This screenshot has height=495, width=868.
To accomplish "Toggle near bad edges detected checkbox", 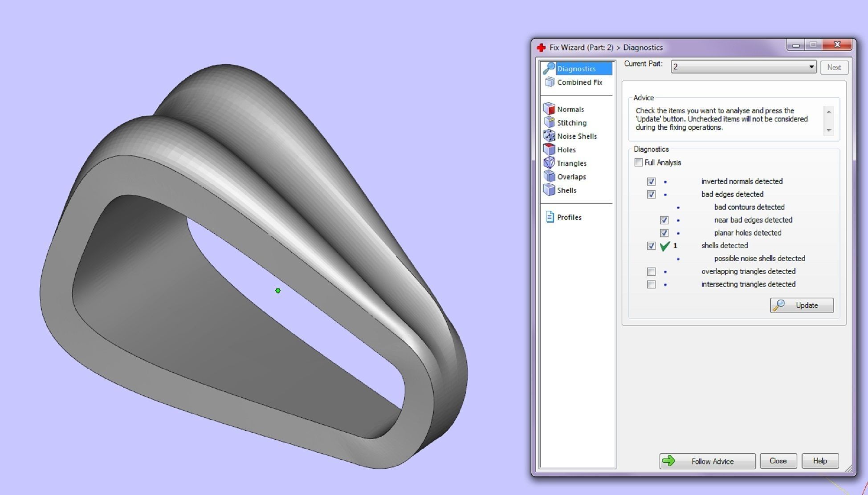I will pos(664,220).
